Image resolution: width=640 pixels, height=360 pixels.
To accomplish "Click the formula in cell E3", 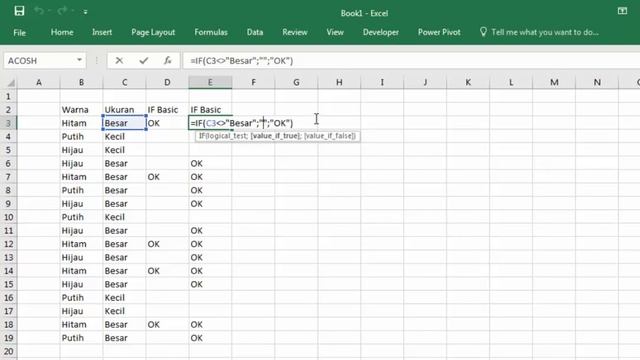I will click(241, 123).
